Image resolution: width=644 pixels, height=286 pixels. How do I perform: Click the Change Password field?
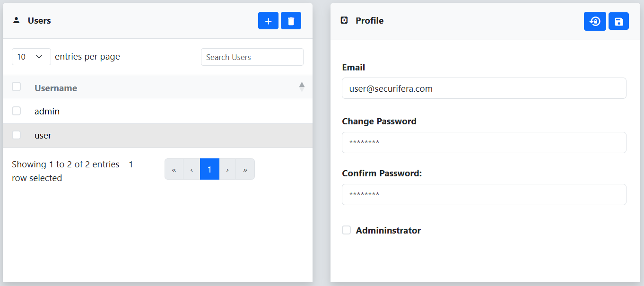484,142
